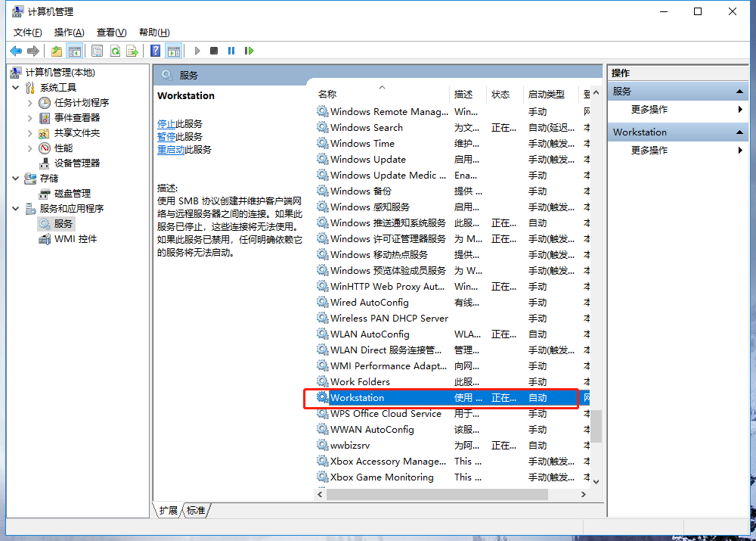The height and width of the screenshot is (541, 756).
Task: Toggle the Show/Hide console tree icon
Action: (74, 51)
